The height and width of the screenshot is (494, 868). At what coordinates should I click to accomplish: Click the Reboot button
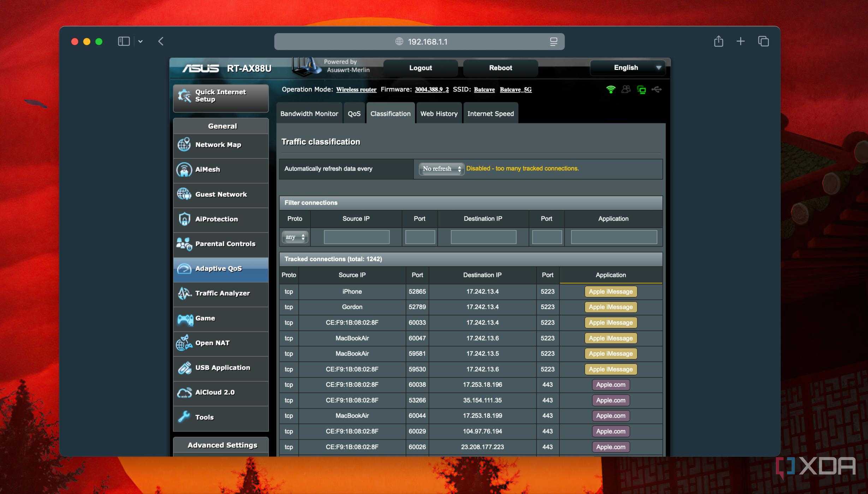500,68
